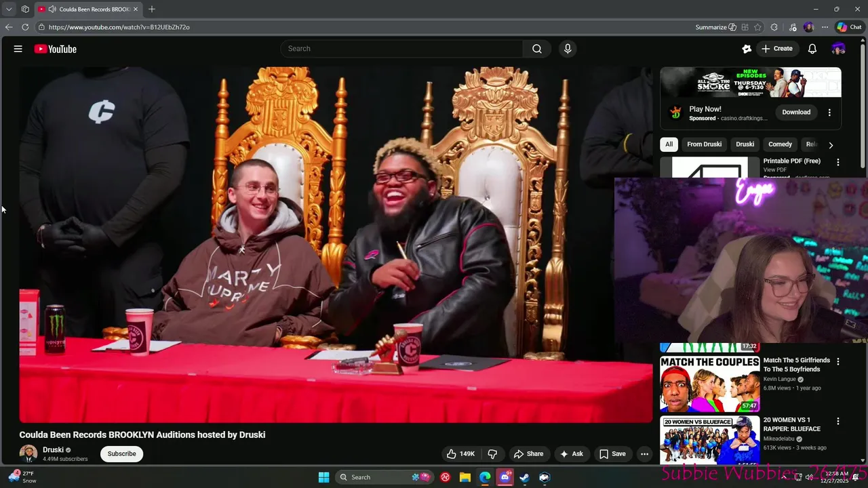
Task: Open the Edge workspaces icon
Action: tap(25, 9)
